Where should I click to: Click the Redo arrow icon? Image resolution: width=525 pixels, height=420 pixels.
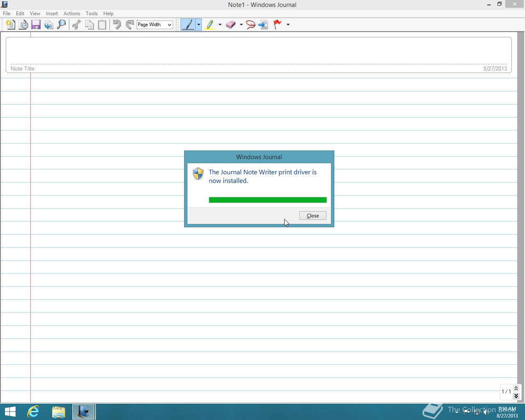coord(130,25)
